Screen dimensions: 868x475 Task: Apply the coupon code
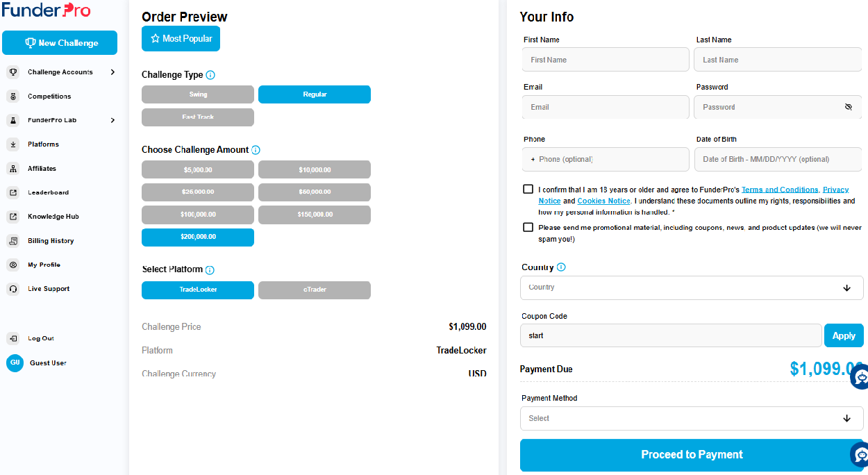[x=844, y=335]
